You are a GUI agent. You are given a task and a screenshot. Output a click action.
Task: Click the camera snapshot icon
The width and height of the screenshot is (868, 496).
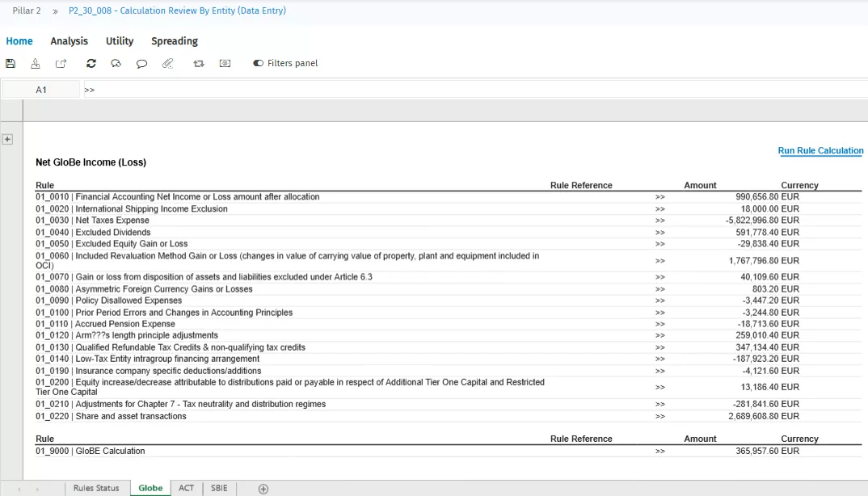pos(225,64)
